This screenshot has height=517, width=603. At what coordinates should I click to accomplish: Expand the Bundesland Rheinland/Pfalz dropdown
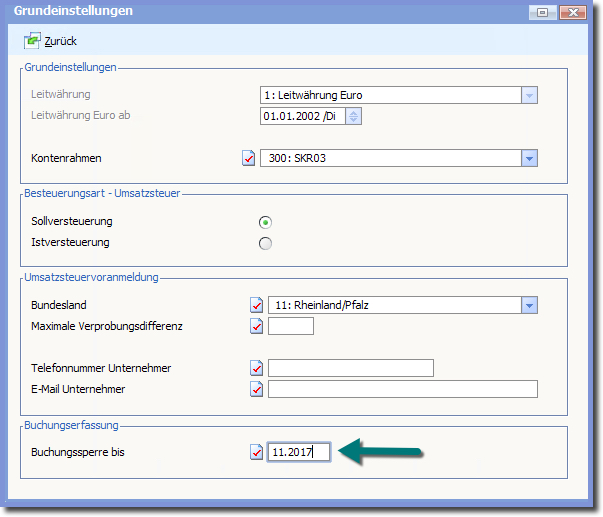529,305
